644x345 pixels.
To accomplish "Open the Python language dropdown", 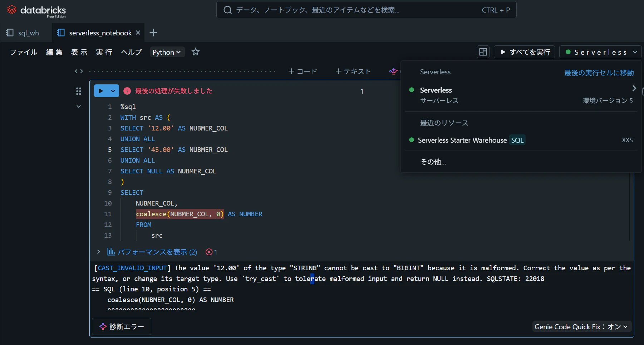I will [167, 52].
